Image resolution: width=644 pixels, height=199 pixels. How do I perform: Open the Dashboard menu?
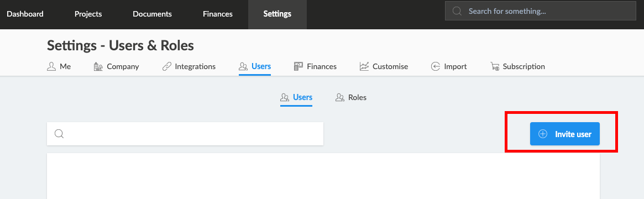click(x=25, y=14)
